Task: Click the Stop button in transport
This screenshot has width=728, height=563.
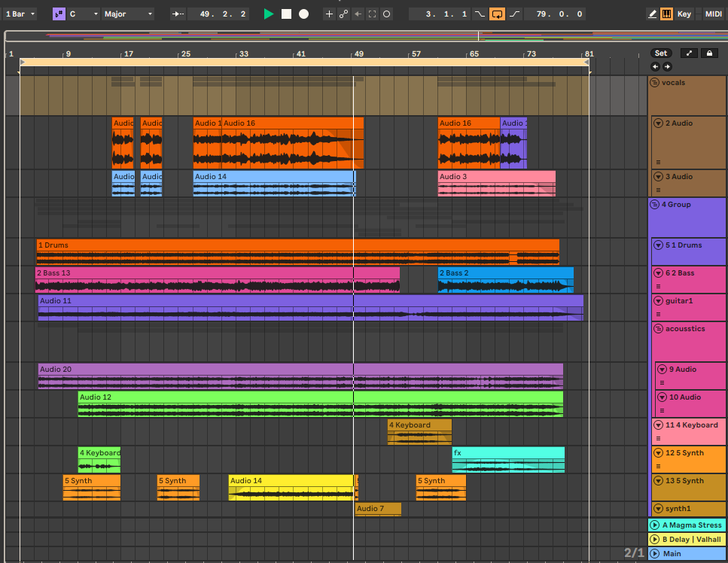Action: click(286, 14)
